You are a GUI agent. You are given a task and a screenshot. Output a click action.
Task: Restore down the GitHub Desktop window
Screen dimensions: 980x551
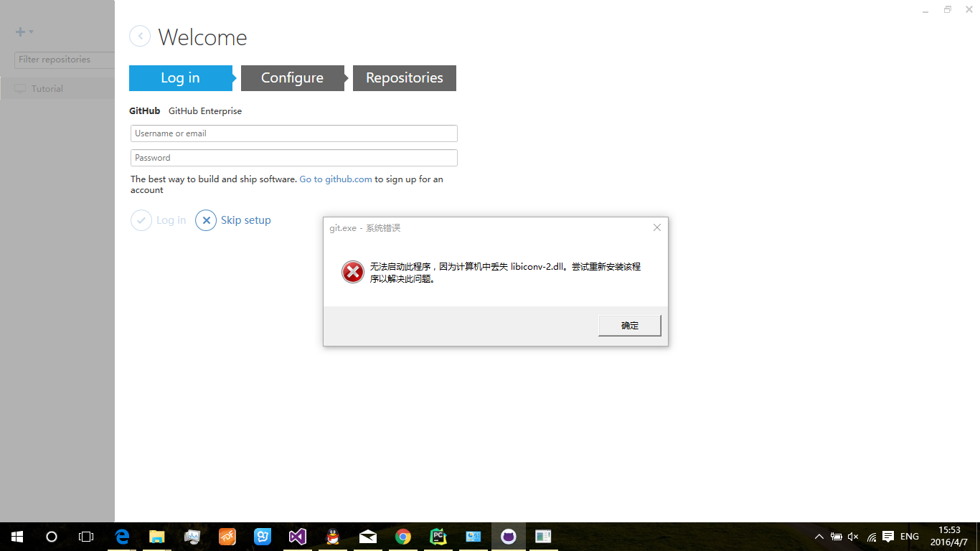[948, 9]
